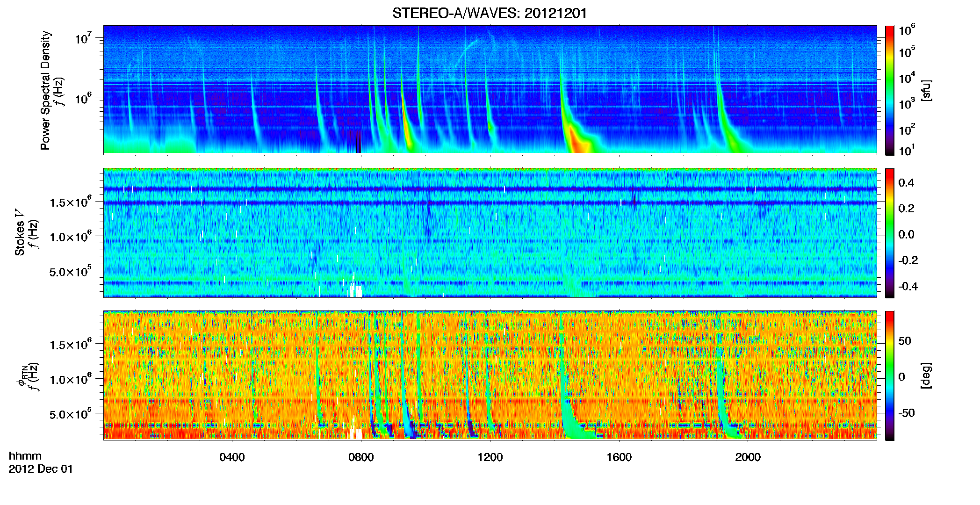Image resolution: width=980 pixels, height=505 pixels.
Task: Click the -0.4 label on the Stokes colorbar
Action: click(x=908, y=287)
